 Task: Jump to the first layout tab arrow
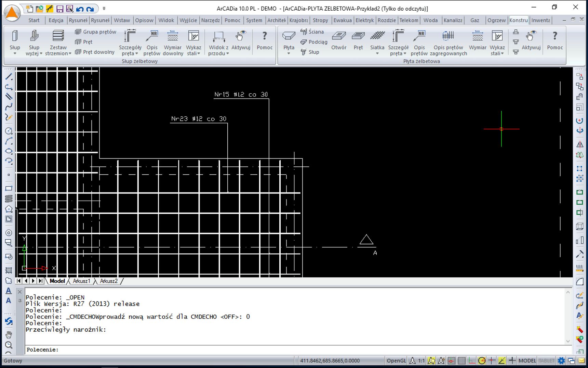(19, 281)
